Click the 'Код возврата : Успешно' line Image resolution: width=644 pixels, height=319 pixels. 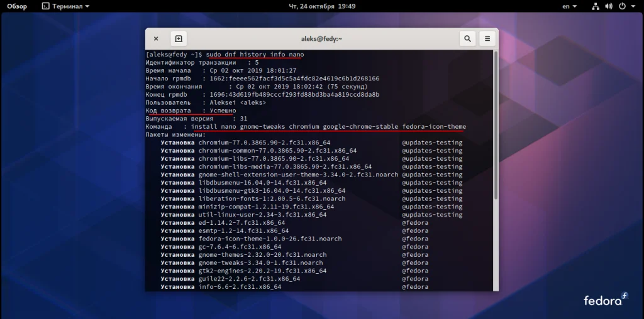click(191, 111)
